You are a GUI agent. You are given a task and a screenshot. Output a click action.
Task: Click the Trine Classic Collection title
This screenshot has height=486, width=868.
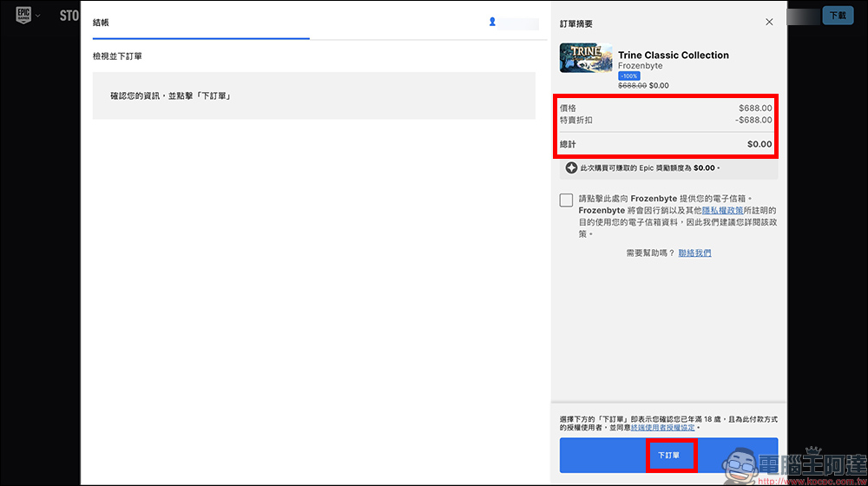pyautogui.click(x=673, y=55)
